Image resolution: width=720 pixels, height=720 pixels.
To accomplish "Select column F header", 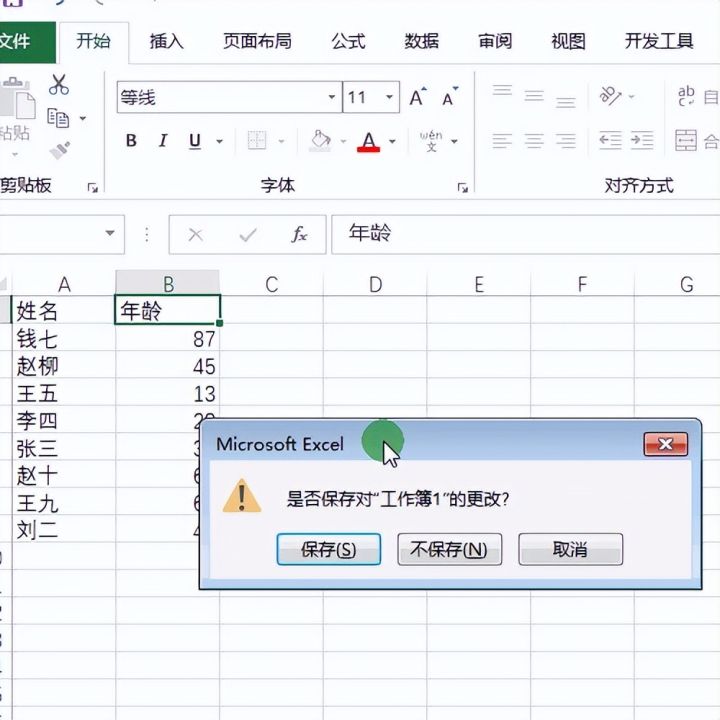I will [582, 284].
